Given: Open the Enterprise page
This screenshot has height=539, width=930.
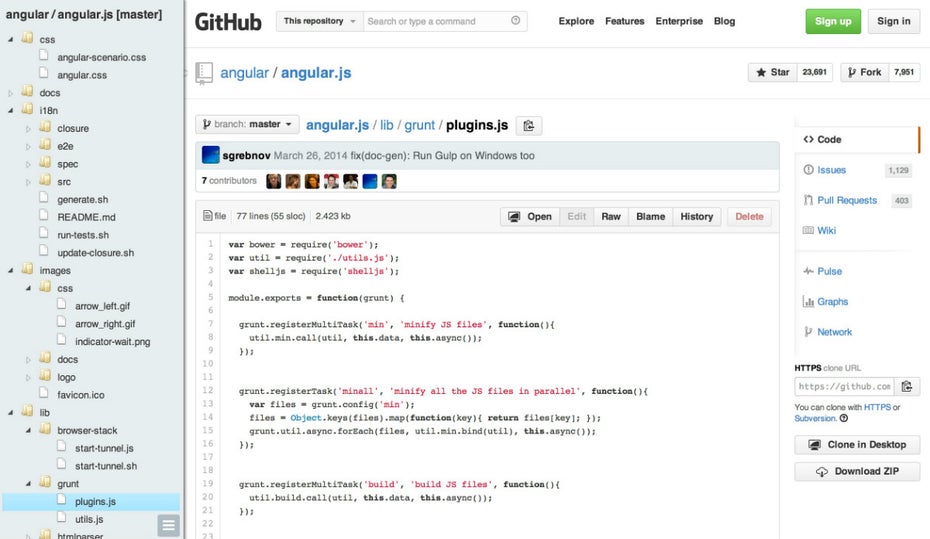Looking at the screenshot, I should click(679, 21).
